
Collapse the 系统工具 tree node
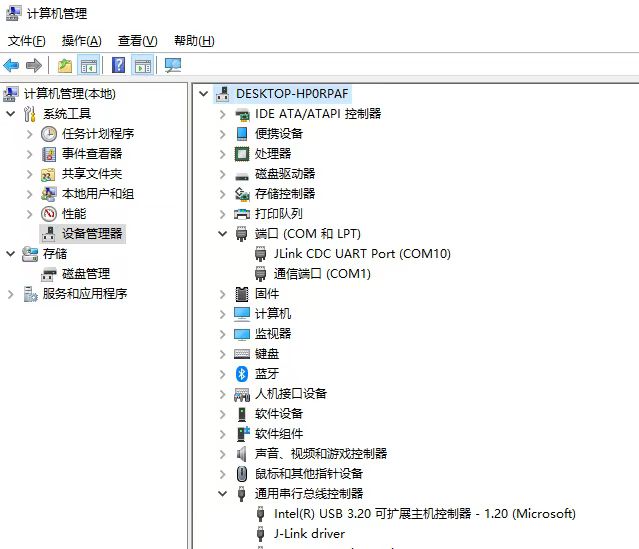(11, 114)
